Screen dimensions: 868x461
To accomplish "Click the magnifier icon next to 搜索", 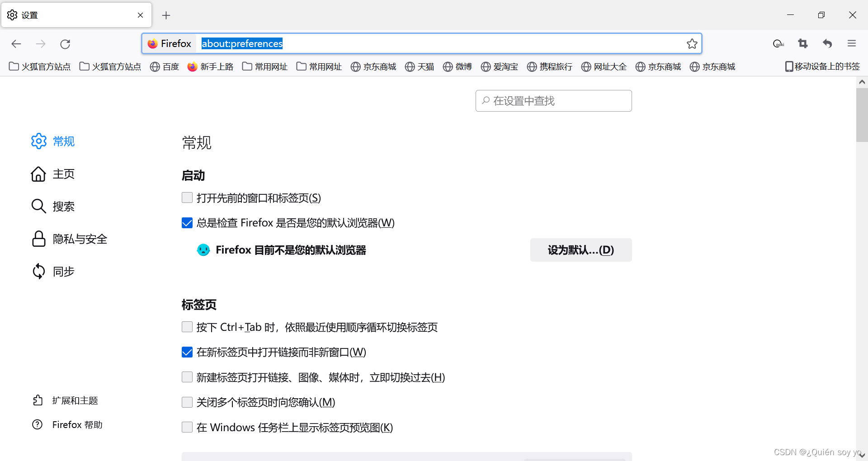I will coord(38,207).
